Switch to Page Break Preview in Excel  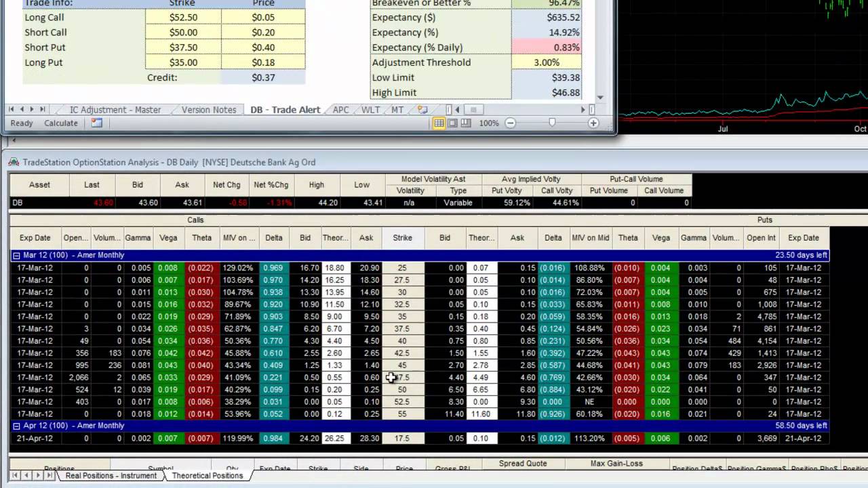pos(466,123)
